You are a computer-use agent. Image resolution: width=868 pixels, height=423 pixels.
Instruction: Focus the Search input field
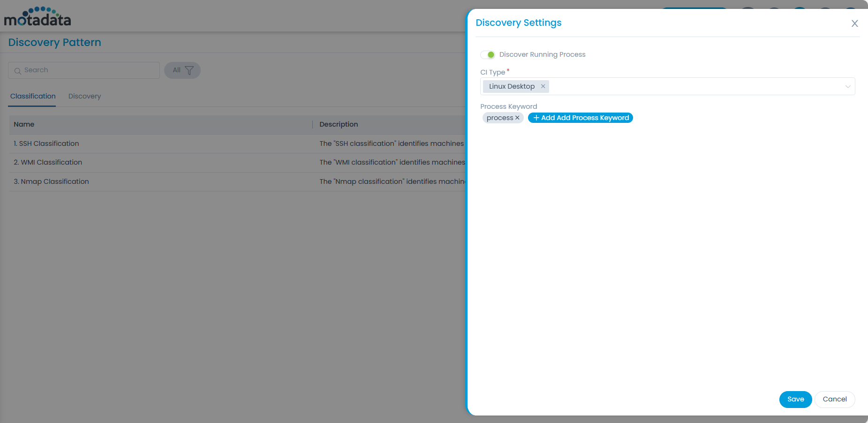coord(89,70)
